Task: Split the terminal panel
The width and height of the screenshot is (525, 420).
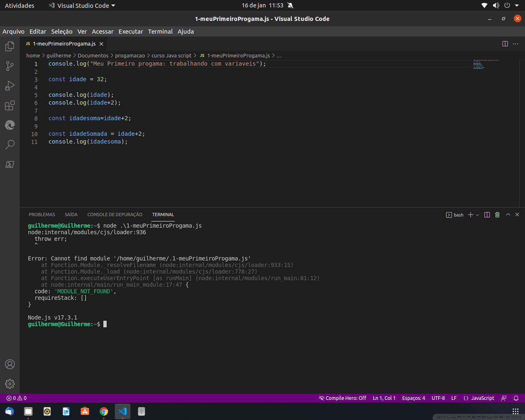Action: (x=487, y=215)
